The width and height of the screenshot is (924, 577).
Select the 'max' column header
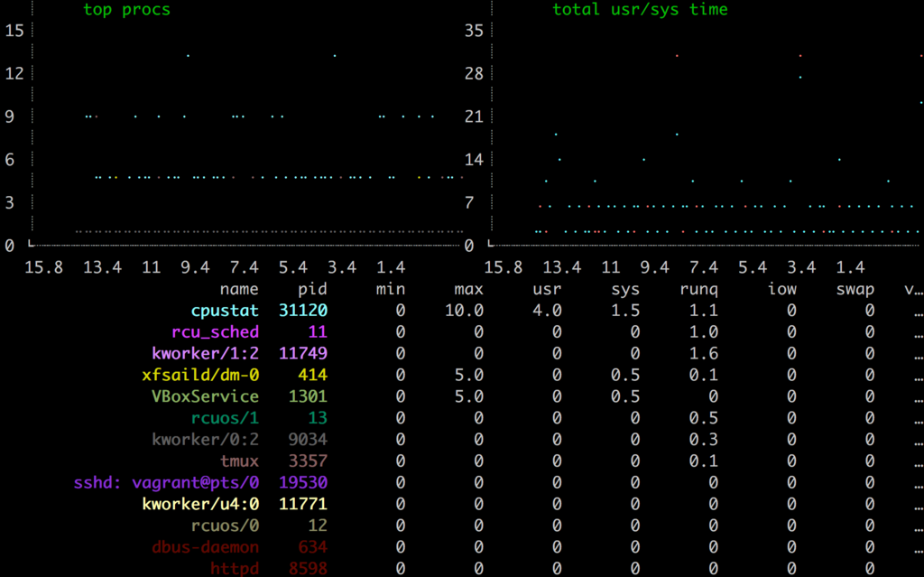click(468, 289)
